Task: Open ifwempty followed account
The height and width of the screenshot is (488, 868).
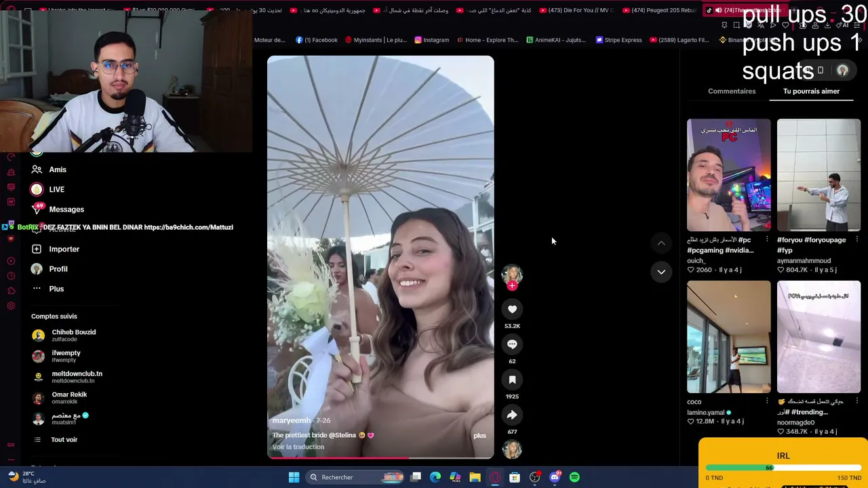Action: pyautogui.click(x=66, y=356)
